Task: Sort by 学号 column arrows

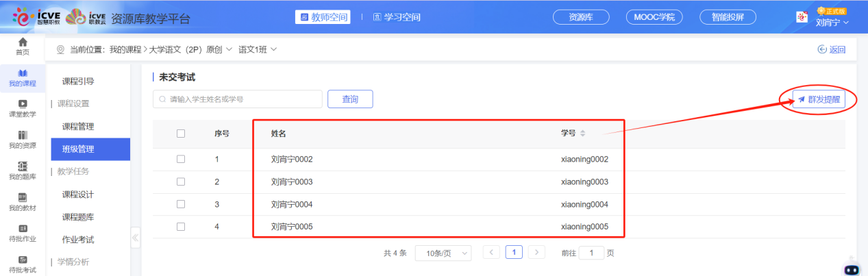Action: tap(583, 134)
